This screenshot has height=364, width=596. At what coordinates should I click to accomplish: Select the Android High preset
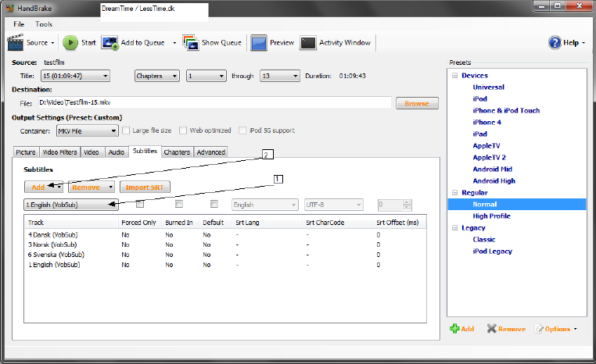tap(494, 181)
